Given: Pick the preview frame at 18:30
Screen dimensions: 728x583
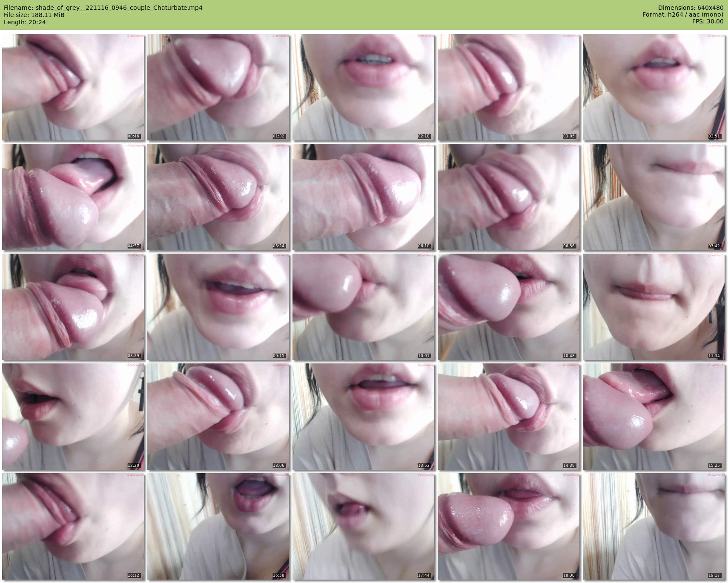Looking at the screenshot, I should (509, 526).
